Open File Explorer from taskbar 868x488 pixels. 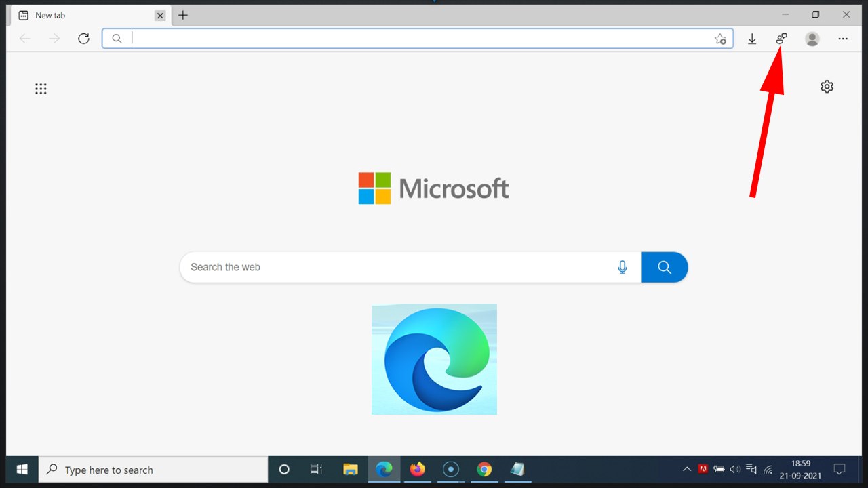pos(351,469)
